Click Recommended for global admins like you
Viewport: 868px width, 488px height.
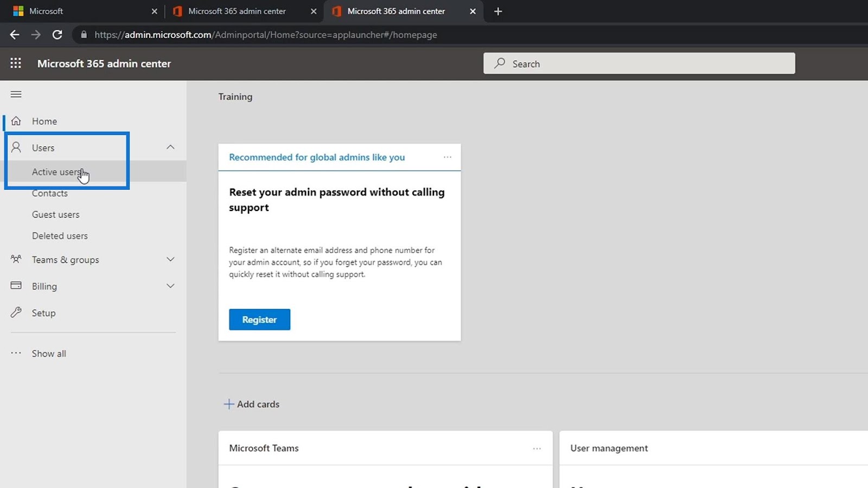click(317, 157)
